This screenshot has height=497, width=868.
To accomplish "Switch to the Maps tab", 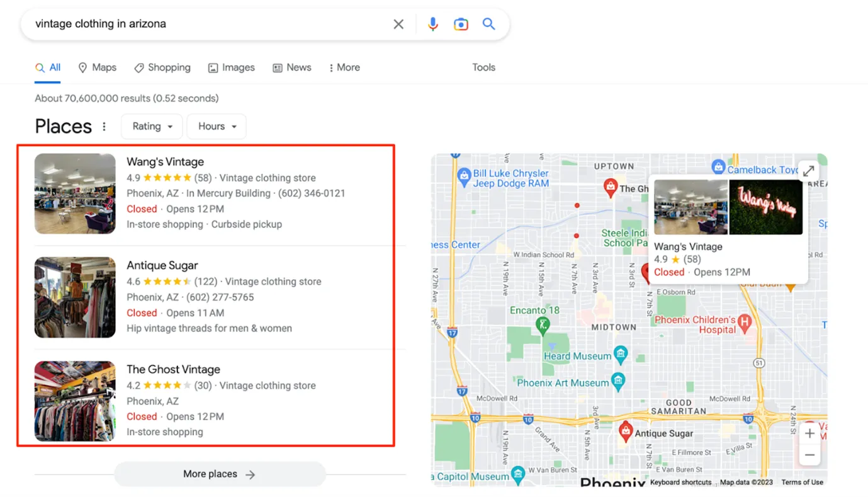I will point(97,67).
